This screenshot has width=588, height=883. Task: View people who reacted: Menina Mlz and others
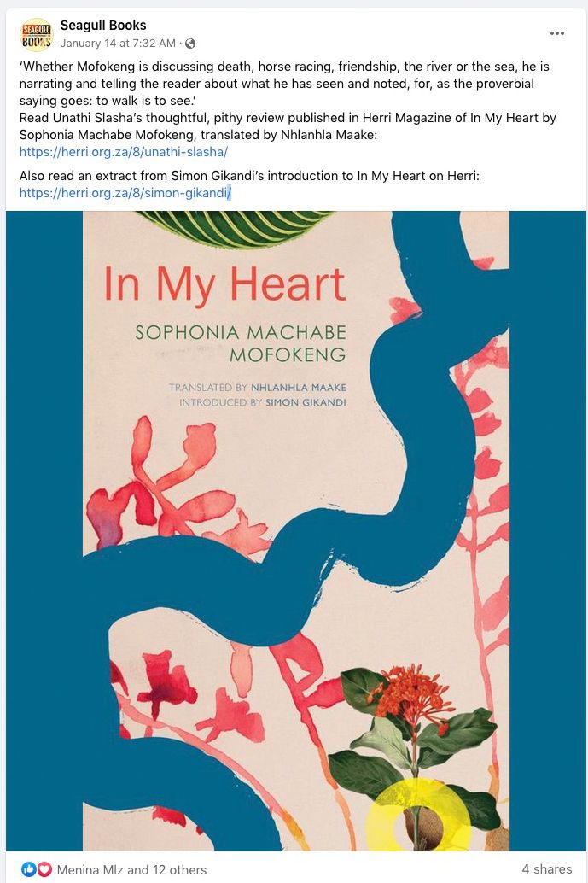pos(131,869)
